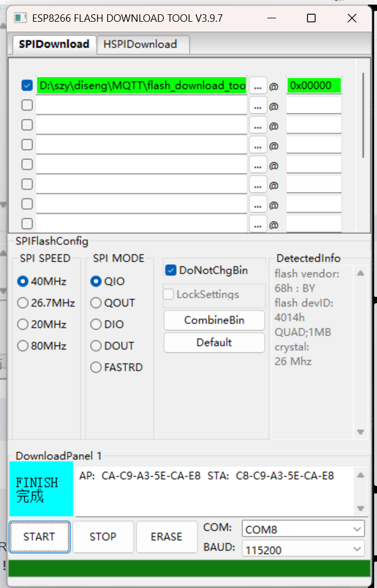This screenshot has height=588, width=377.
Task: Click the CombineBin button
Action: tap(214, 320)
